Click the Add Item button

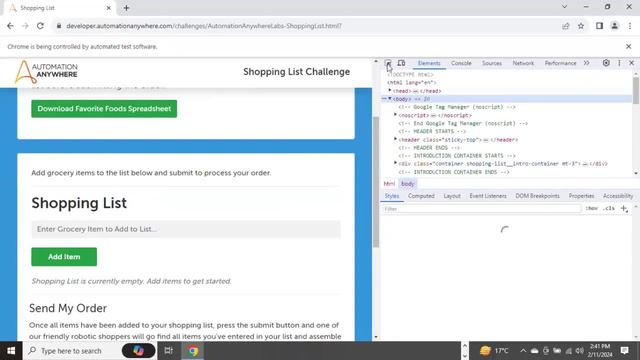(x=64, y=257)
